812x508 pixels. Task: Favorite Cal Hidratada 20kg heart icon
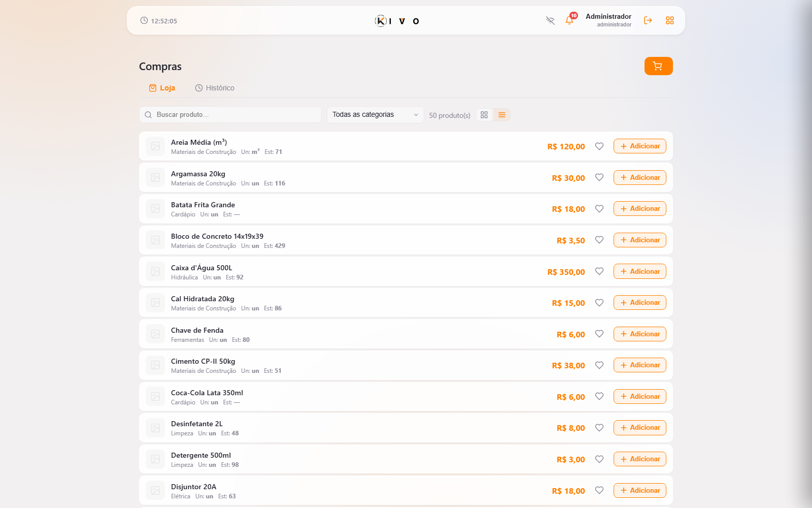pos(599,303)
